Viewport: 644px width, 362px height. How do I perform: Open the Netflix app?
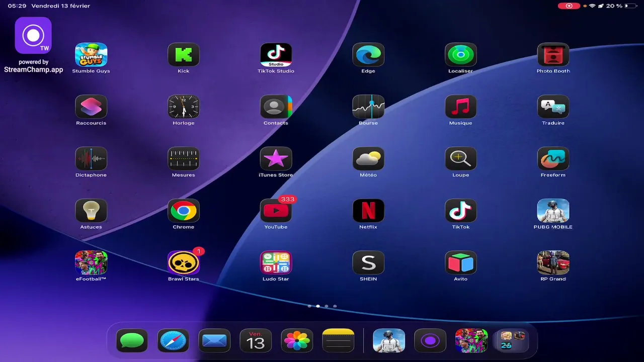point(368,211)
